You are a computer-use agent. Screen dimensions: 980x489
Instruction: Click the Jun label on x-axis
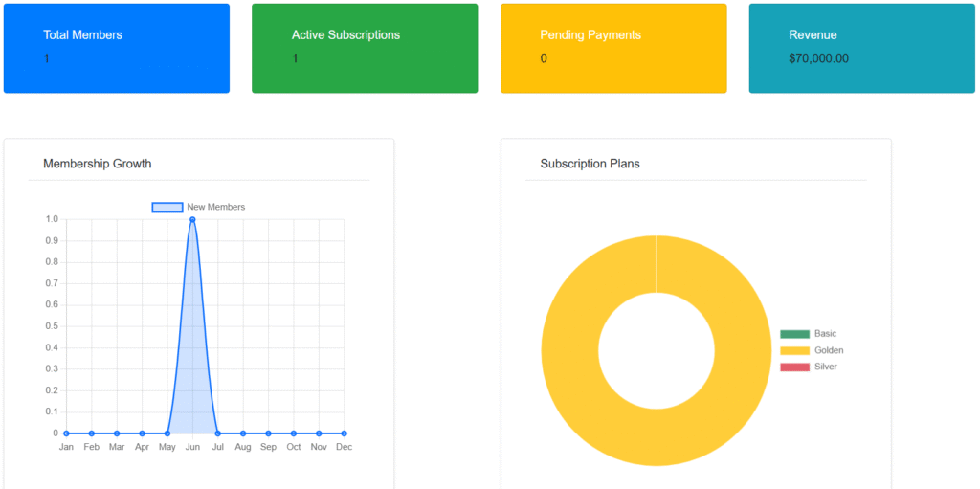[x=192, y=447]
